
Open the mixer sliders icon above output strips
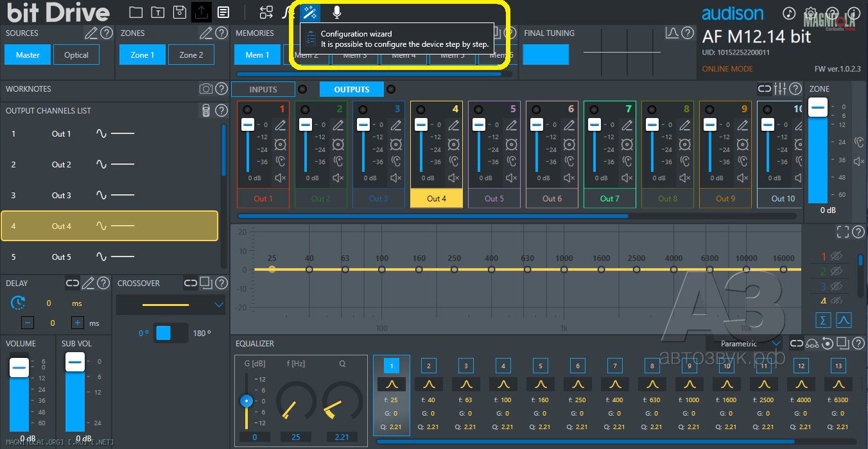click(x=781, y=89)
